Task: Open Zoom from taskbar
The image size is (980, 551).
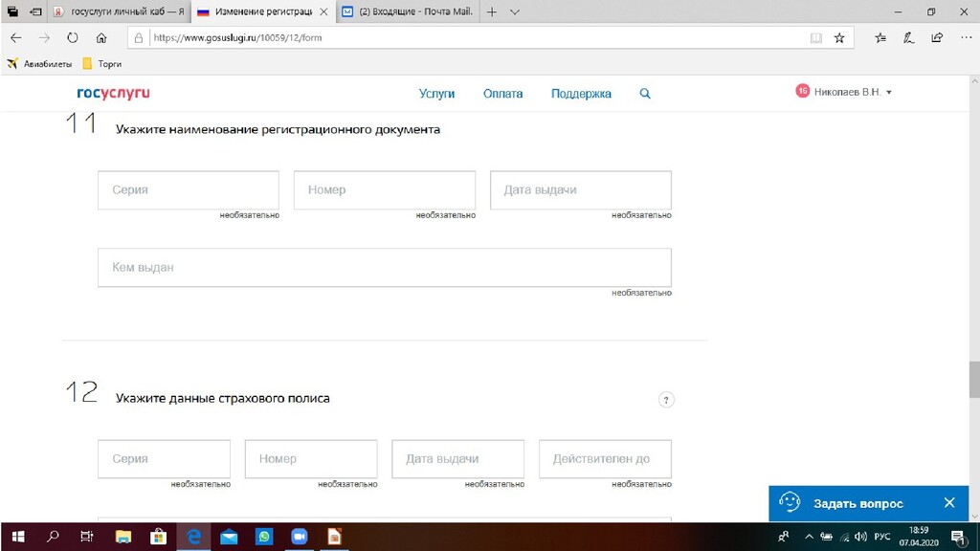Action: (300, 537)
